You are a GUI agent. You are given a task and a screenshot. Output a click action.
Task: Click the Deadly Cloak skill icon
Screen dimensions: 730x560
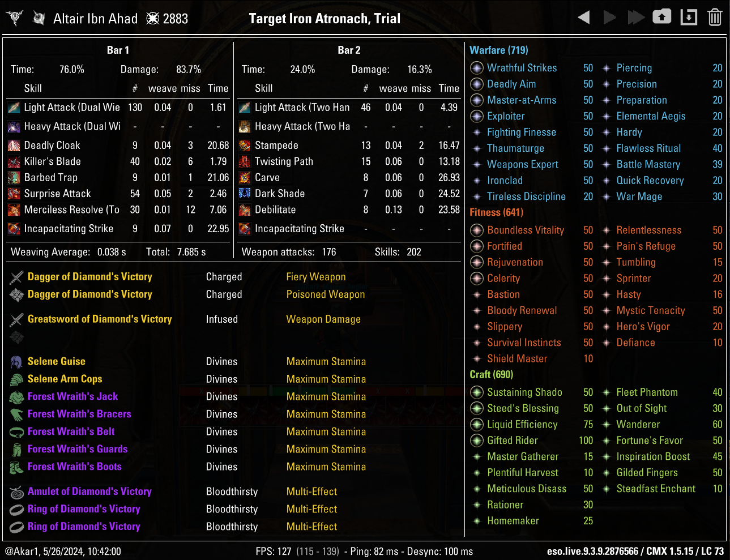[14, 146]
